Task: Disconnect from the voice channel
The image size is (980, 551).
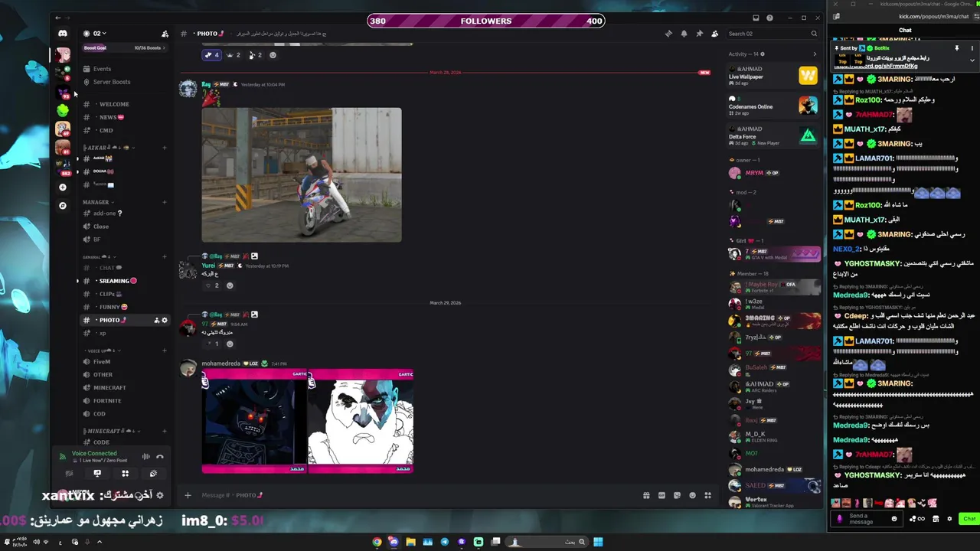Action: click(x=159, y=457)
